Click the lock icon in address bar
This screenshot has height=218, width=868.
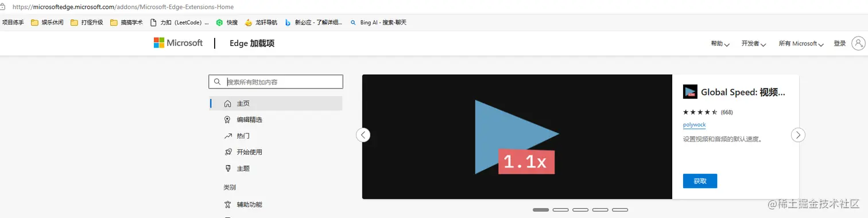(x=3, y=7)
